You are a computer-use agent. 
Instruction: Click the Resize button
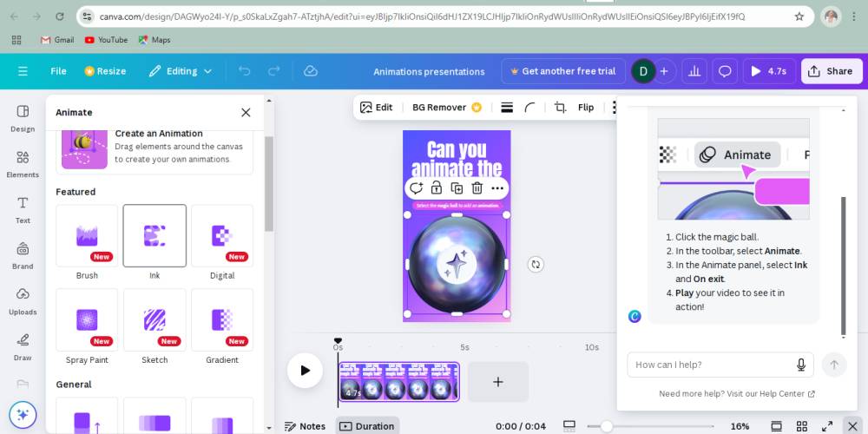(x=105, y=71)
